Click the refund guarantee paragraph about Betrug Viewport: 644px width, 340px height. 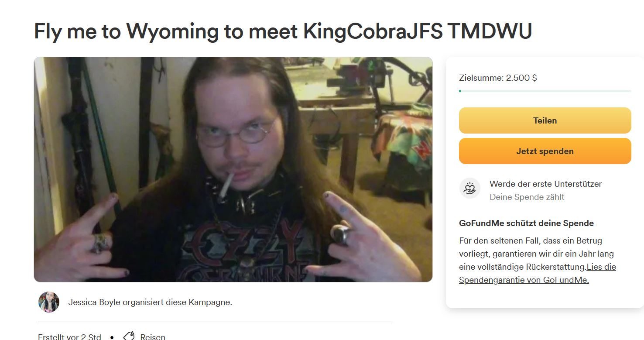coord(538,260)
